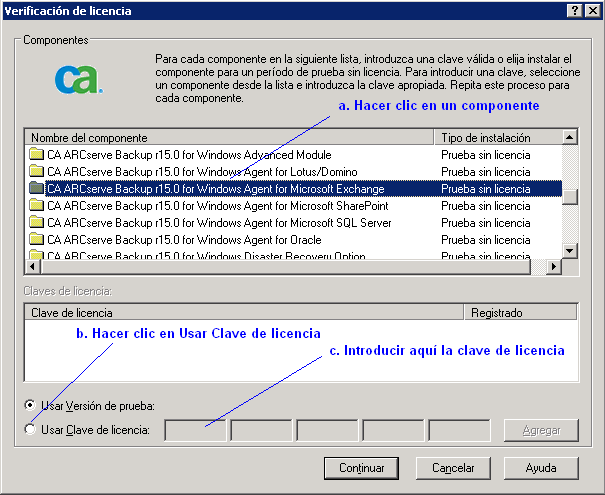Click component list scroll right arrow
This screenshot has width=605, height=495.
point(554,266)
